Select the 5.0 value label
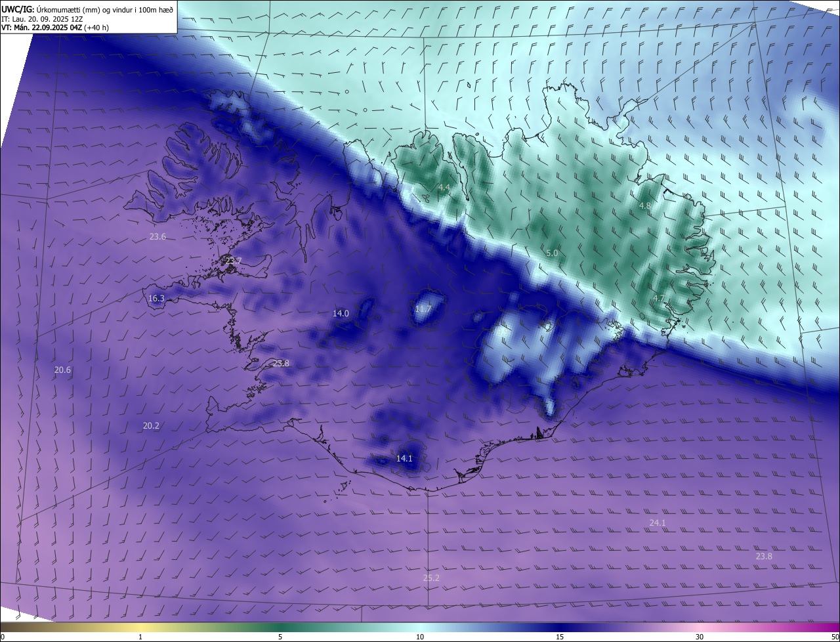The height and width of the screenshot is (642, 840). tap(552, 253)
